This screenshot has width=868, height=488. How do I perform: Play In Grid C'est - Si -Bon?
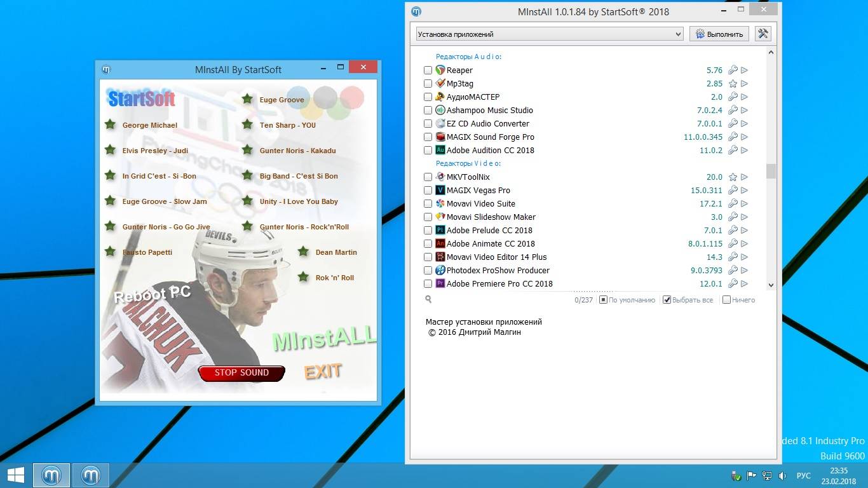[159, 176]
